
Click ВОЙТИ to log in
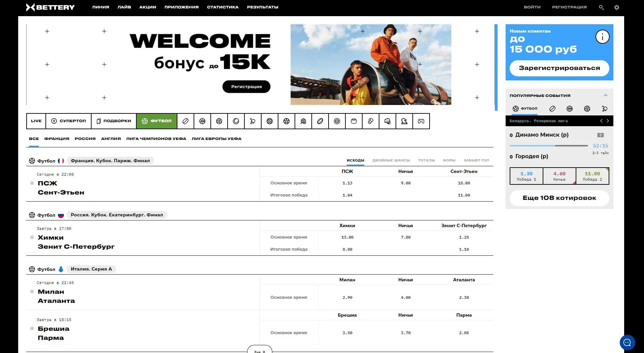pos(532,7)
